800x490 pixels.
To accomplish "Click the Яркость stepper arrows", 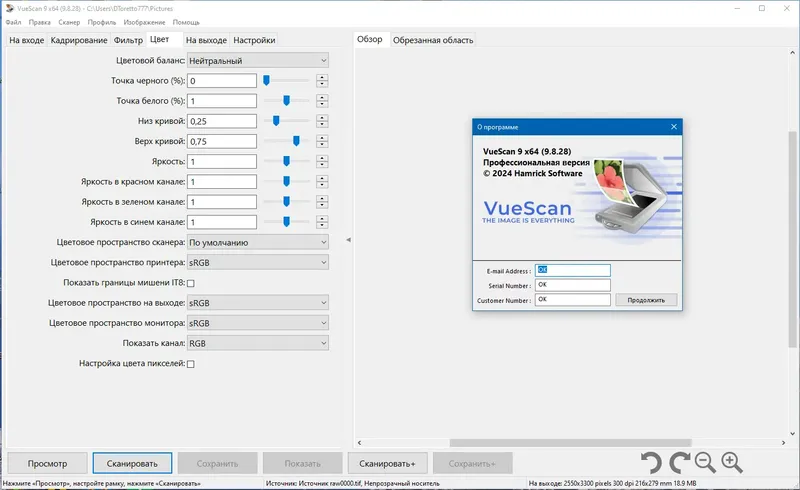I will (322, 161).
